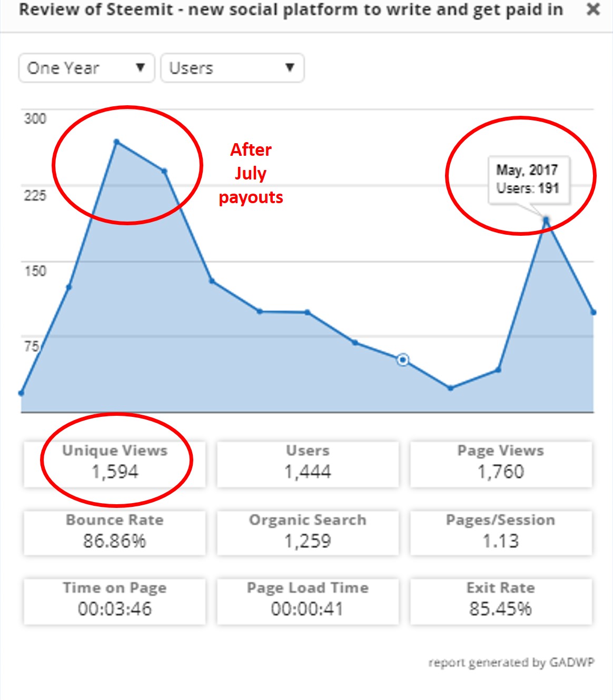Select the Pages/Session 1.13 box
Screen dimensions: 613x700
coord(501,533)
